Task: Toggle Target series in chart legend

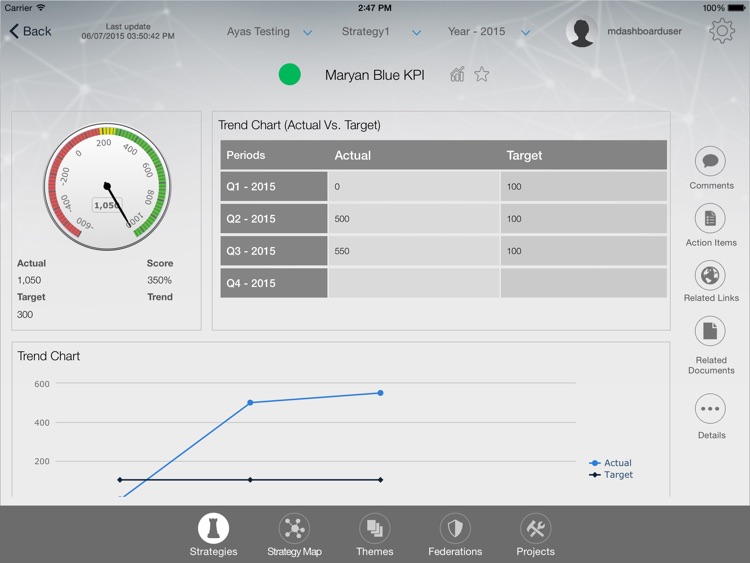Action: (x=611, y=475)
